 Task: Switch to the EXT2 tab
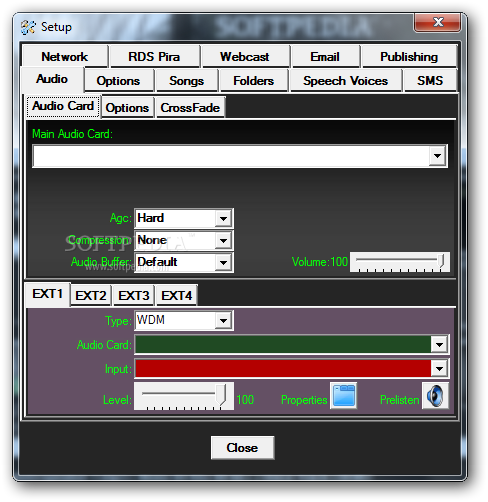(x=91, y=295)
